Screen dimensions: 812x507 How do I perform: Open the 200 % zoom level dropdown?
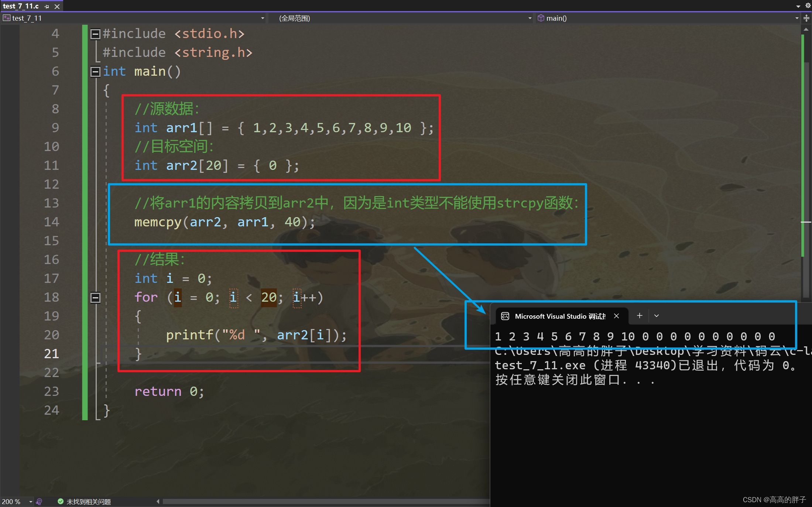(31, 501)
